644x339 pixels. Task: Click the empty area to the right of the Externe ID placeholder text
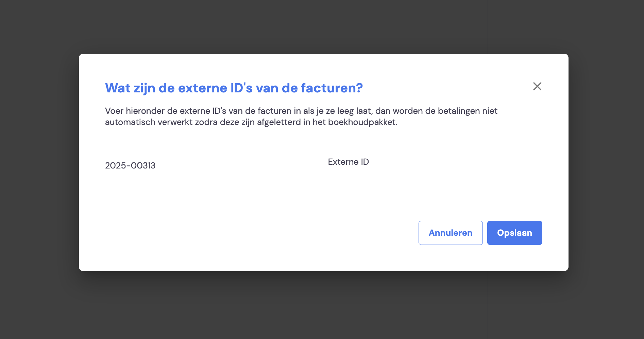(x=456, y=162)
